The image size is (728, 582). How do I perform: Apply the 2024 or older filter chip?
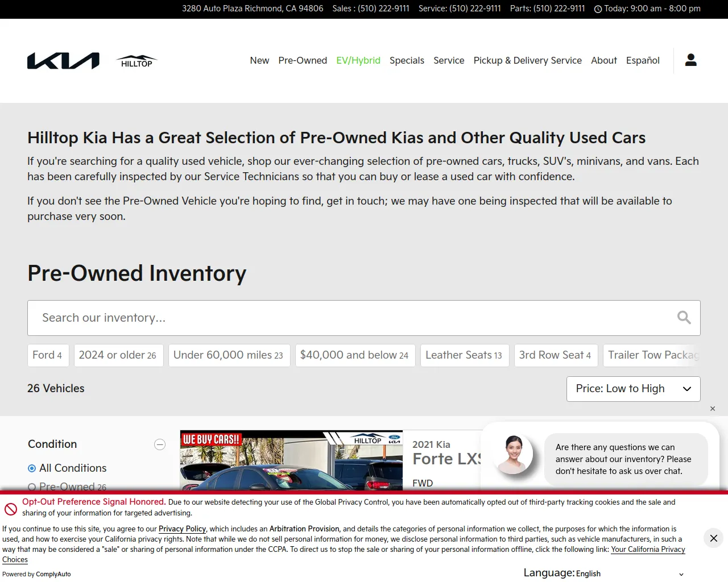tap(118, 355)
